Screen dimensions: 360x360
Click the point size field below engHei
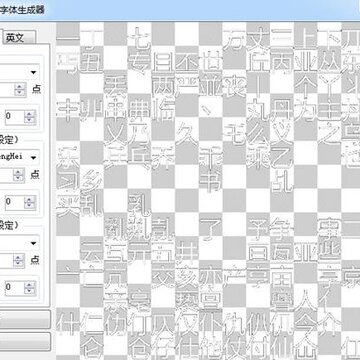click(7, 175)
